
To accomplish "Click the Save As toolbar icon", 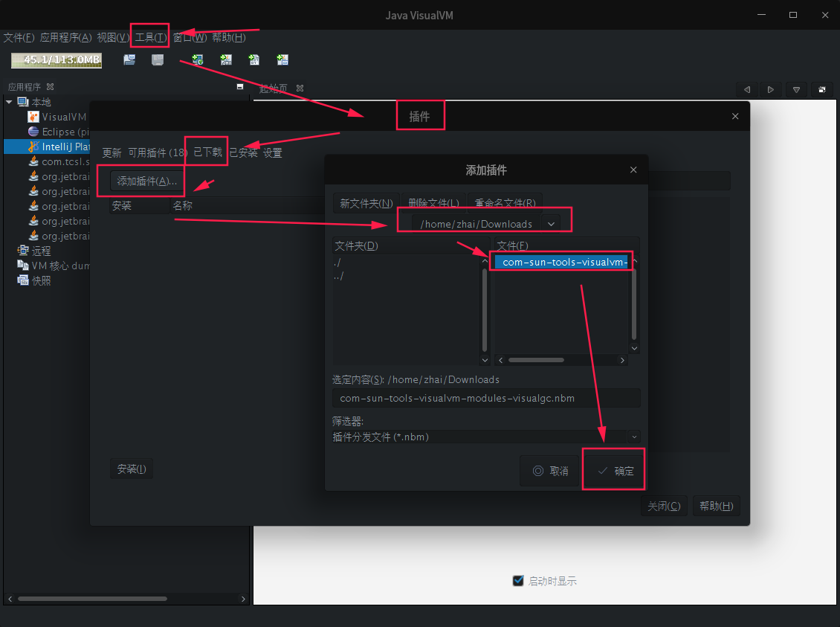I will pyautogui.click(x=158, y=60).
